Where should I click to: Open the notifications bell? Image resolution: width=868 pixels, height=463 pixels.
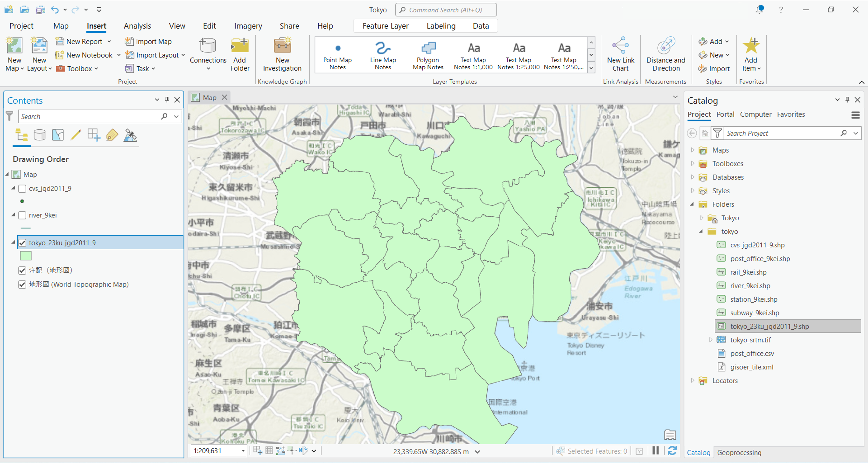pyautogui.click(x=759, y=9)
